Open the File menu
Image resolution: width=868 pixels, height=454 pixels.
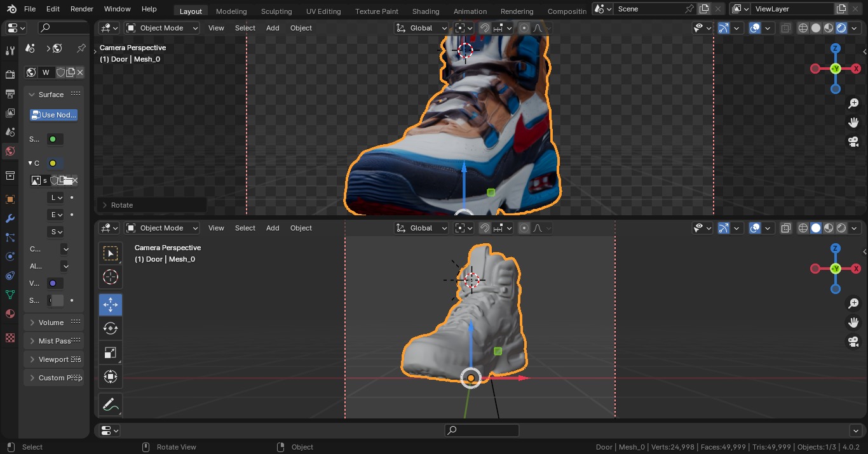[x=30, y=9]
